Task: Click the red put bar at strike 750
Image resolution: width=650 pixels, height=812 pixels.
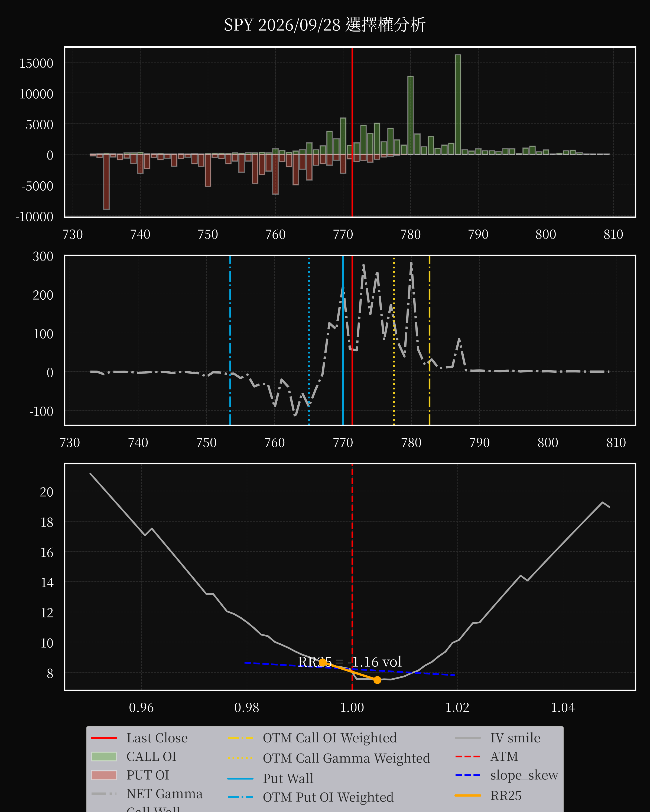Action: 208,170
